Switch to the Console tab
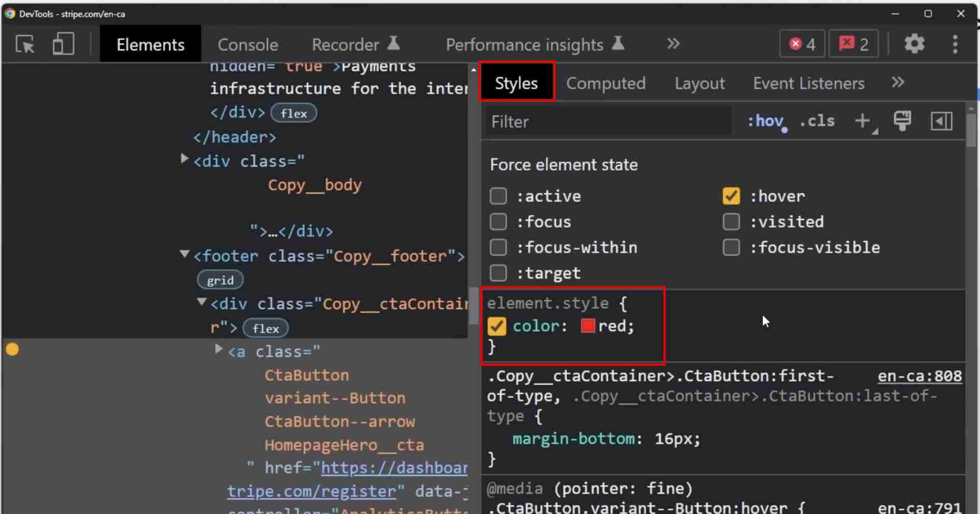The width and height of the screenshot is (980, 514). coord(248,44)
